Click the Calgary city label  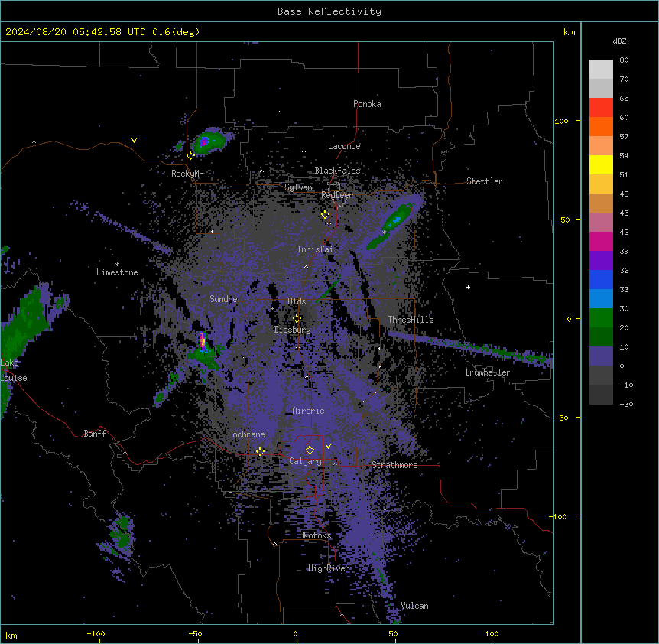(x=305, y=461)
